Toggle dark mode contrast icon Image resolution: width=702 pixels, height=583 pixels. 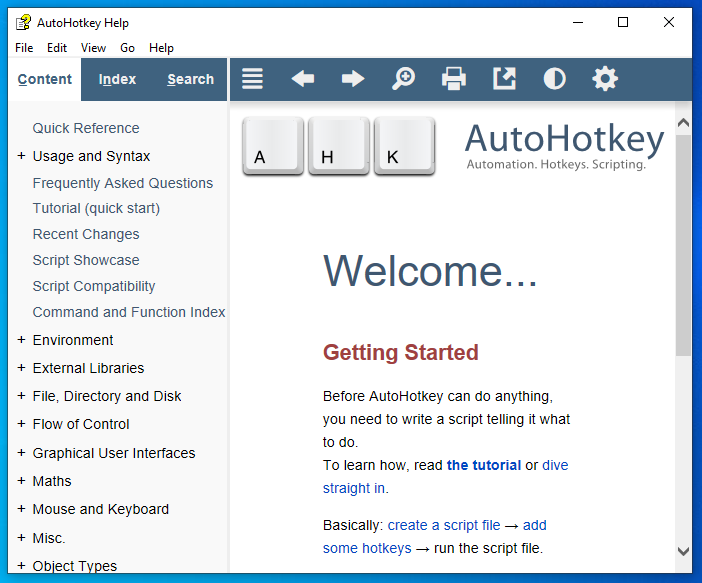click(554, 79)
